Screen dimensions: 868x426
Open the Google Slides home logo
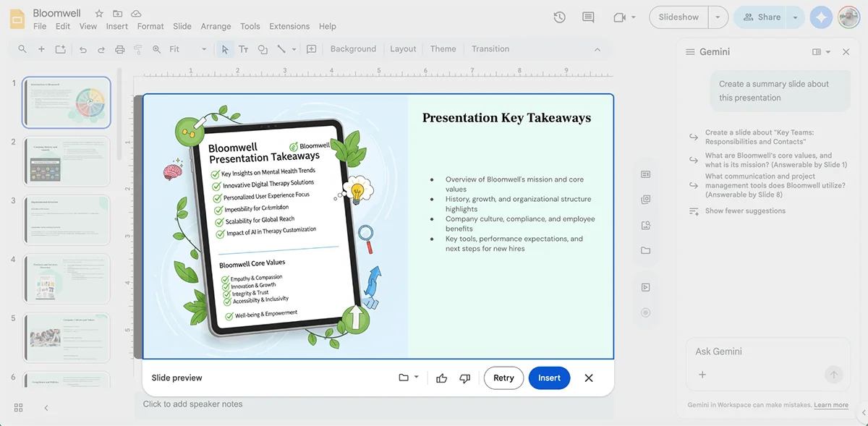pyautogui.click(x=17, y=20)
